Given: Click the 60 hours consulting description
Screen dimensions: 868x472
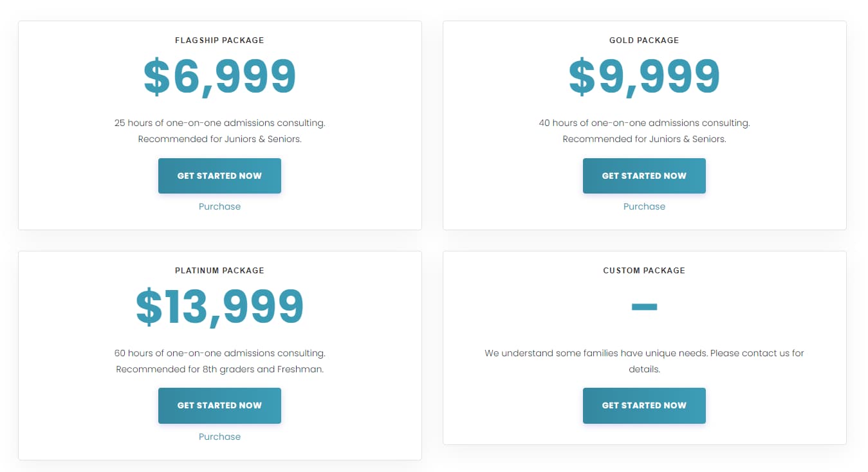Looking at the screenshot, I should [219, 353].
